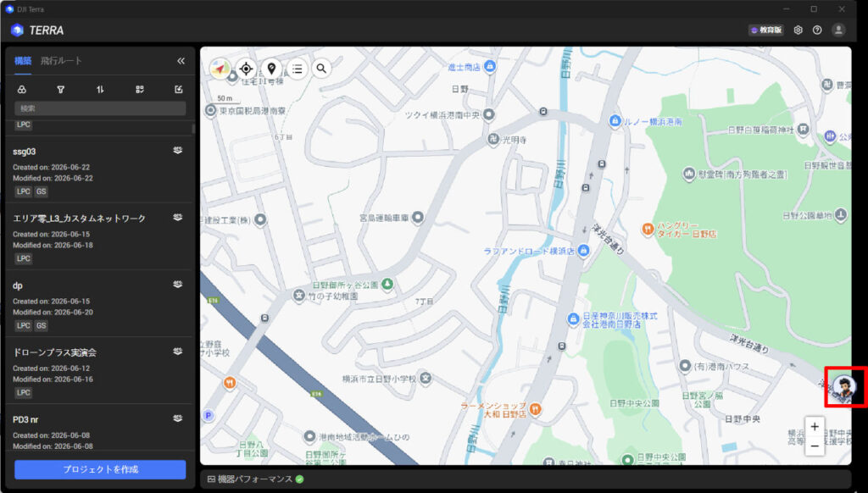Click the layers icon for ssg03
This screenshot has width=868, height=493.
pos(178,151)
